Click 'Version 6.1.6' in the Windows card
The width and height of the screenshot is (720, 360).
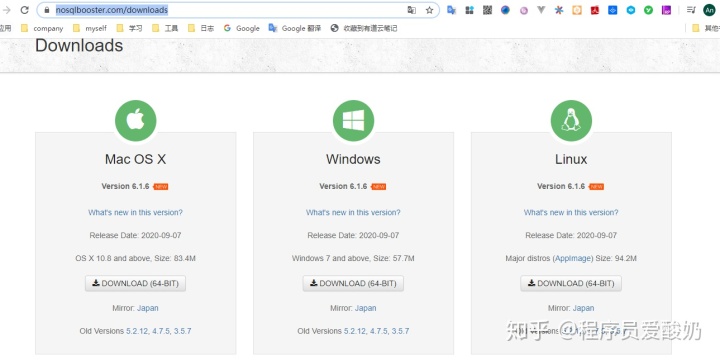click(343, 186)
